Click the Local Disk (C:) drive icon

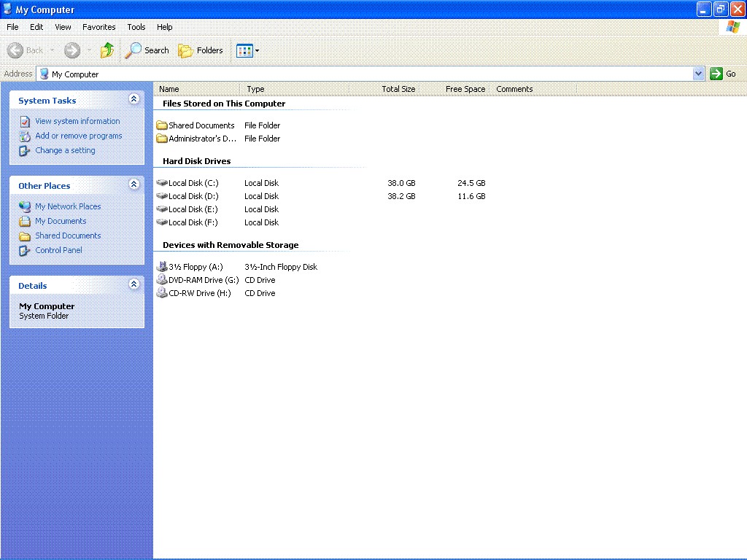[x=162, y=183]
